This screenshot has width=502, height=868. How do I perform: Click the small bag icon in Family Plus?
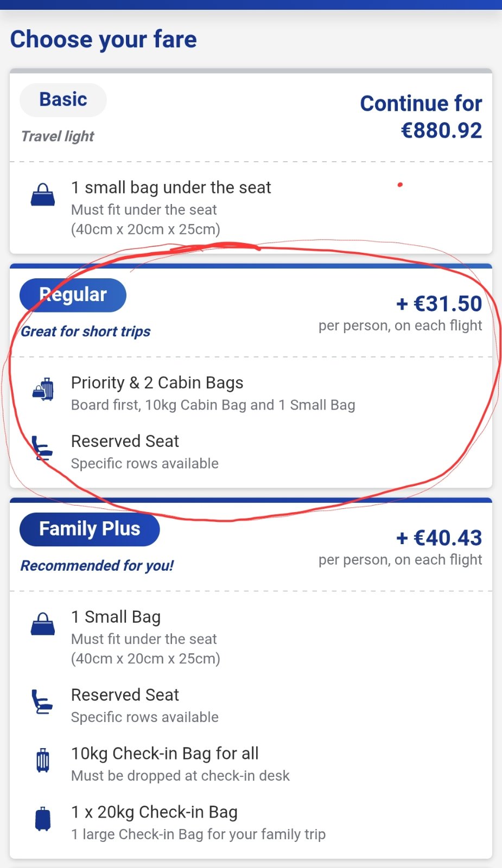[43, 624]
